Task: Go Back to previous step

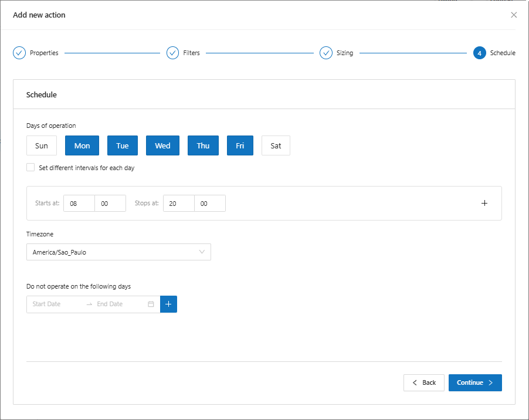Action: [x=423, y=382]
